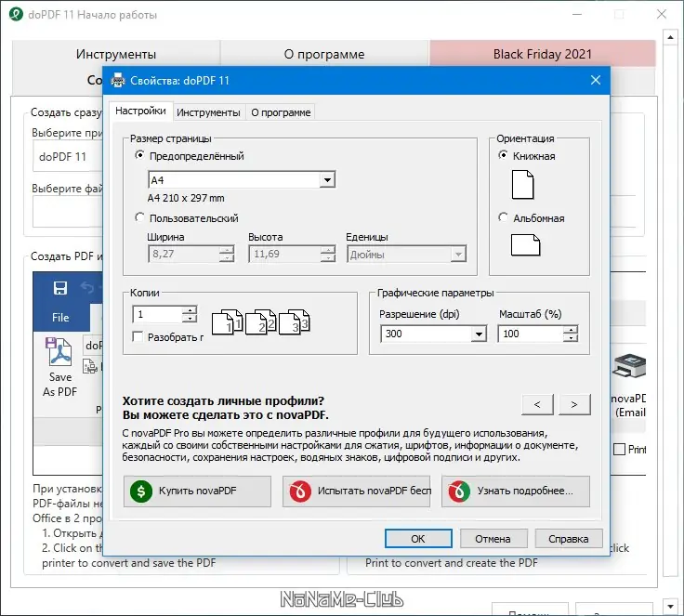This screenshot has height=616, width=684.
Task: Open the A4 page size dropdown
Action: point(327,179)
